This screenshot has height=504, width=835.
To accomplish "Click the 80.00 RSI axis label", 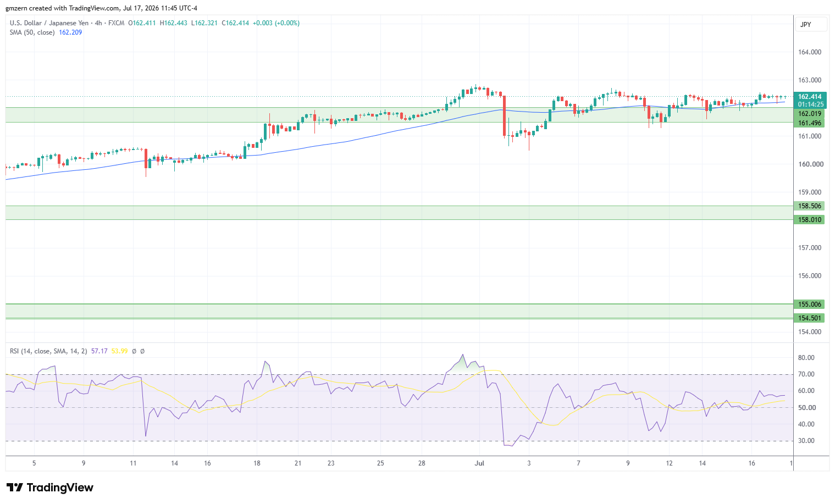I will click(x=806, y=358).
